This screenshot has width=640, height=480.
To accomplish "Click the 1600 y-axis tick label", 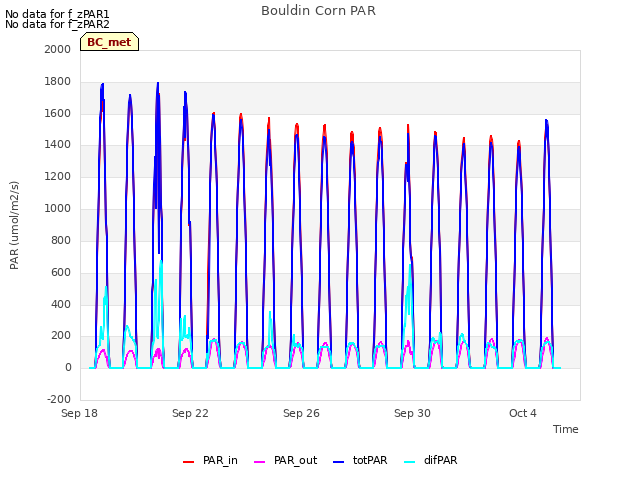I will (58, 113).
